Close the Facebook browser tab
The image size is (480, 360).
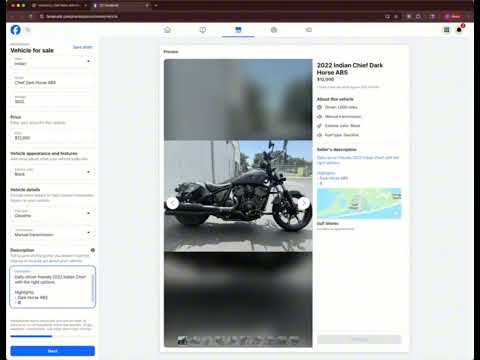(x=147, y=6)
